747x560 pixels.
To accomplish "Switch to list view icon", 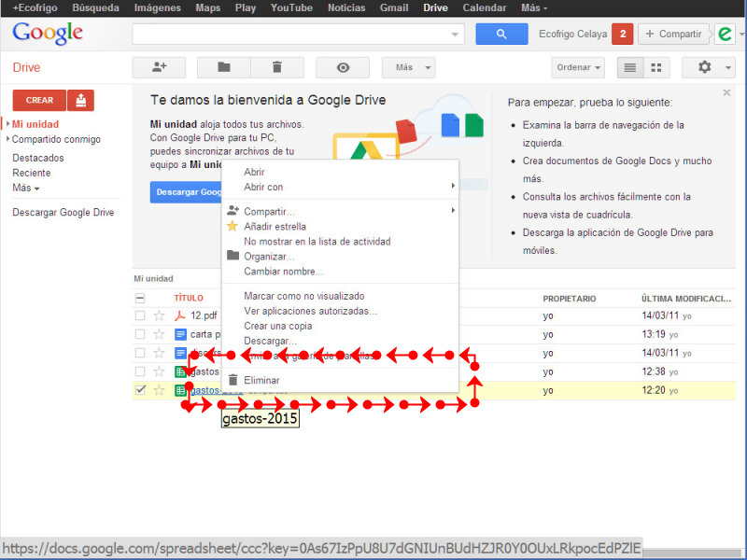I will point(629,67).
